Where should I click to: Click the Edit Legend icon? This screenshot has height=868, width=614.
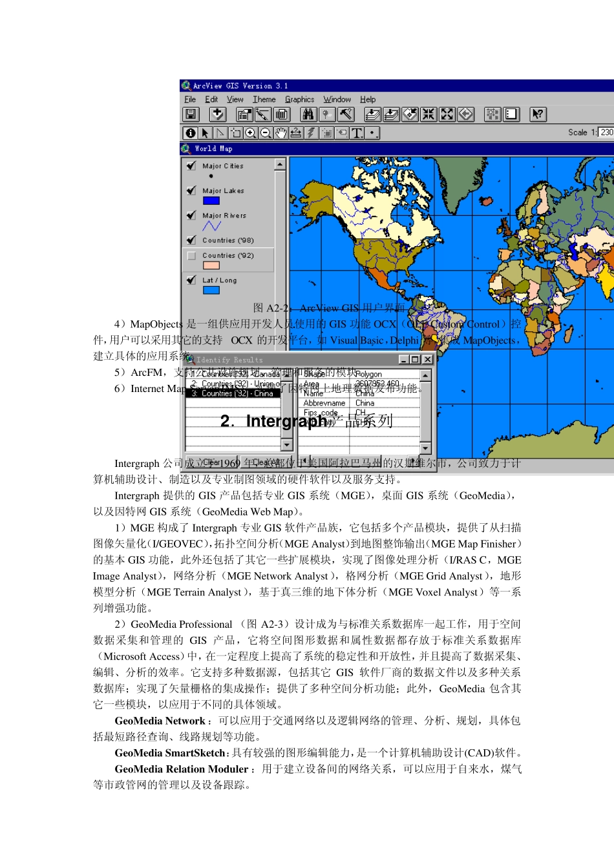[x=263, y=114]
